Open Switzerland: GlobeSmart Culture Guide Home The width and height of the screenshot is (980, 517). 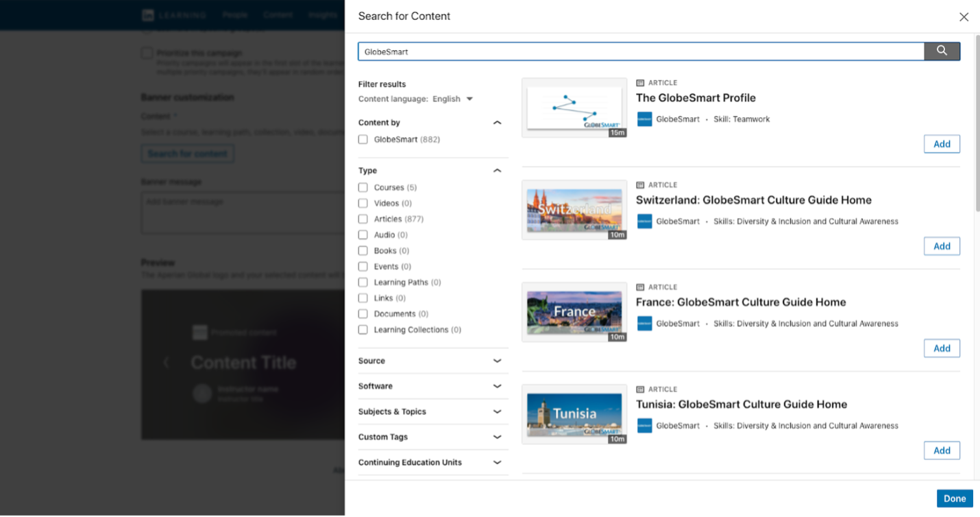(x=754, y=200)
